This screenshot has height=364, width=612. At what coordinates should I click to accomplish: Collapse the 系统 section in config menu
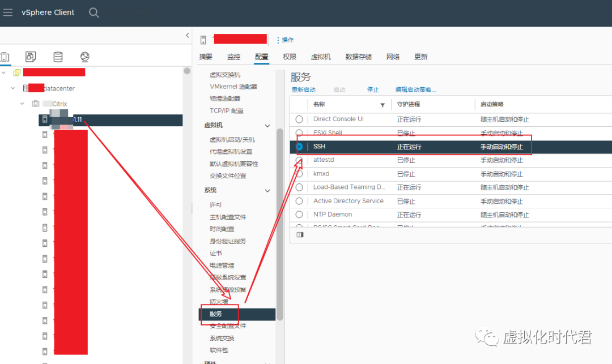click(267, 191)
